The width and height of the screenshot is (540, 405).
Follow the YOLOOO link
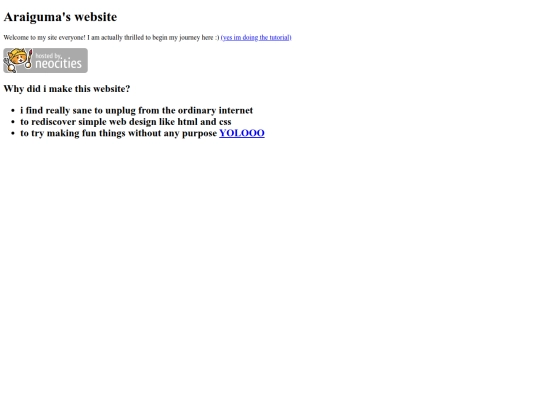pos(242,133)
